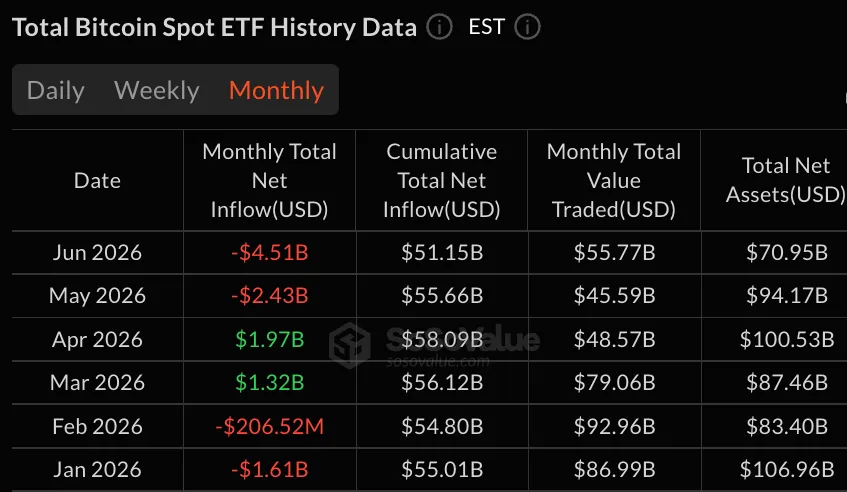Click the $79.06B value traded cell
Screen dimensions: 847x492
(614, 382)
